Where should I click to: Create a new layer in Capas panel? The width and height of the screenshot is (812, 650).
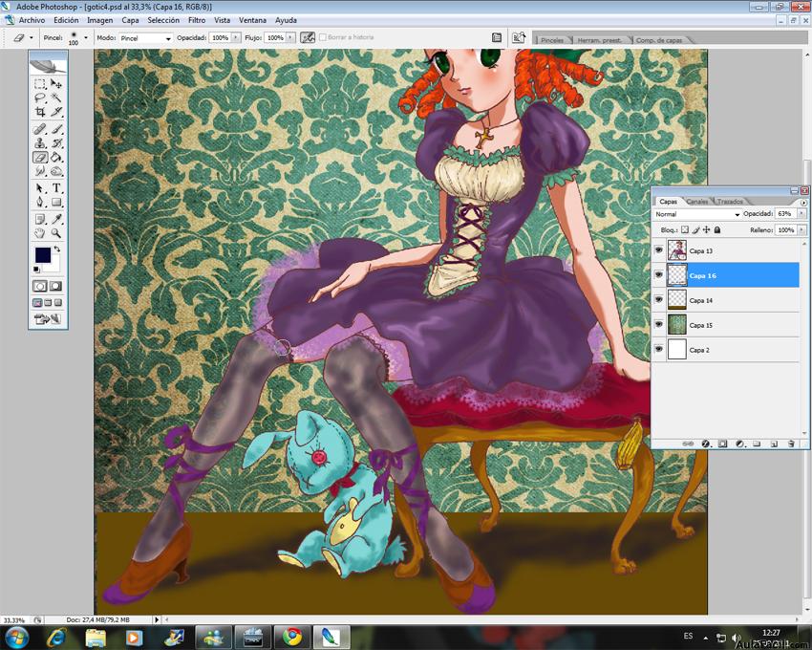coord(774,444)
